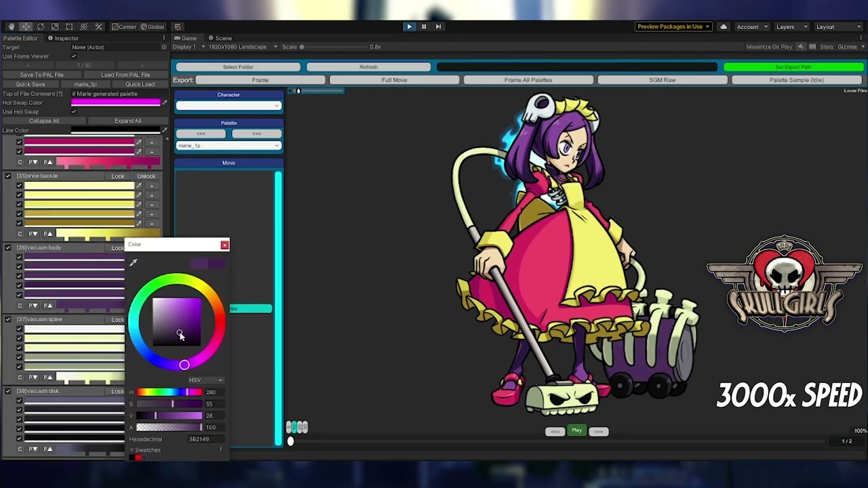Screen dimensions: 868x488
Task: Click C button under vacuum disk group
Action: pyautogui.click(x=20, y=449)
